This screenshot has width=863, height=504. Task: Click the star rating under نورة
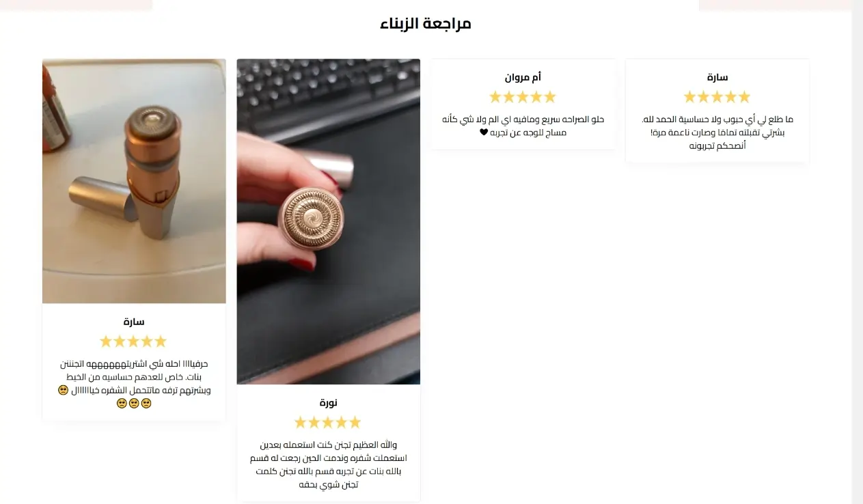328,422
